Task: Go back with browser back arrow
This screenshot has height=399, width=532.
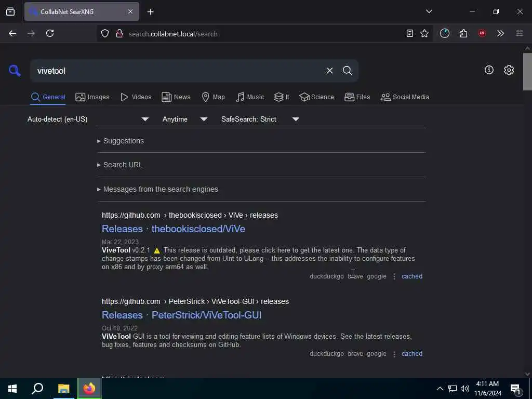Action: 12,33
